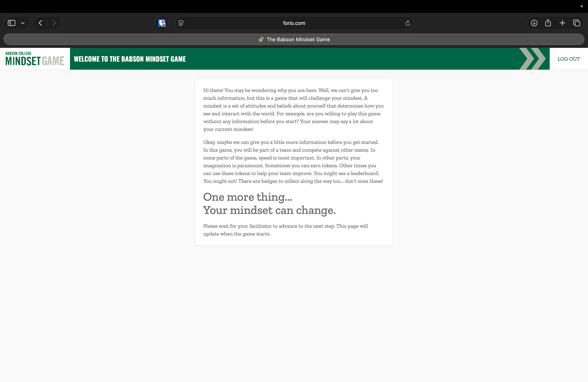Click the 'Your mindset can change.' heading
The image size is (588, 382).
click(269, 210)
